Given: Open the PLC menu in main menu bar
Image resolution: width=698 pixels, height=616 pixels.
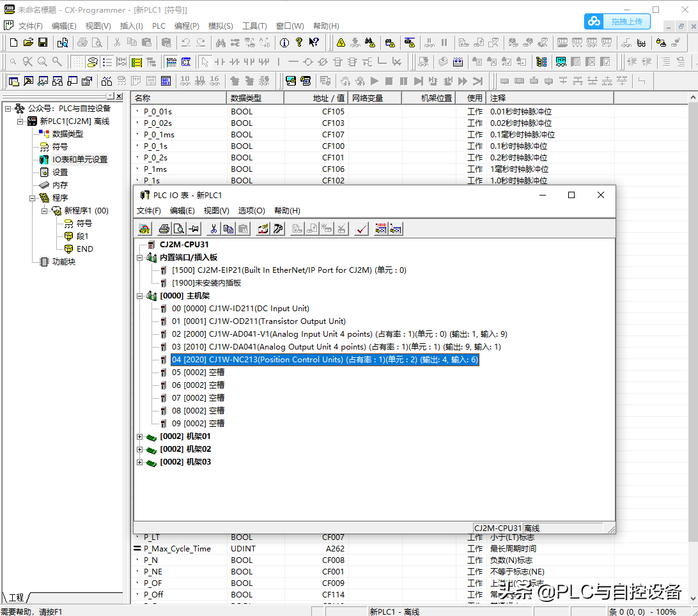Looking at the screenshot, I should click(x=159, y=26).
